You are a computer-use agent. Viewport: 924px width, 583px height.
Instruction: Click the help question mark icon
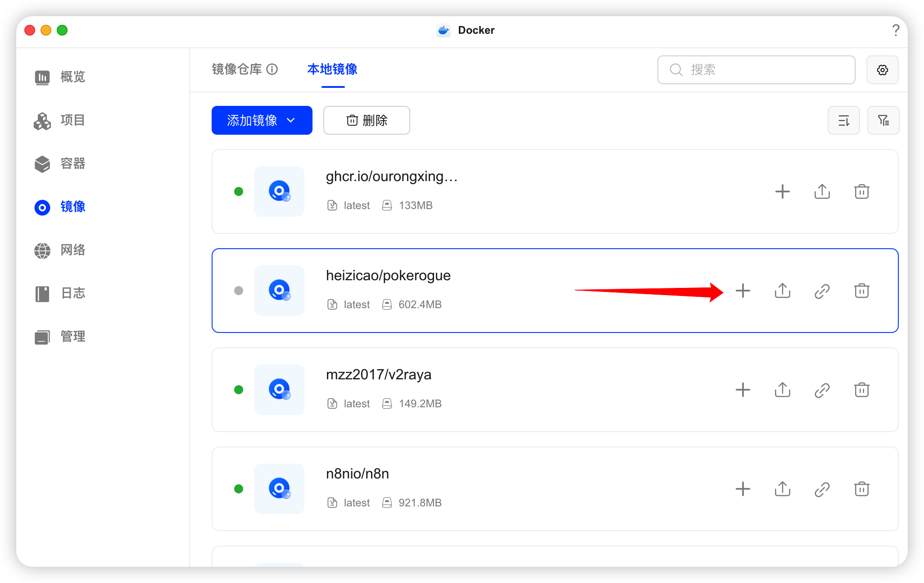[896, 30]
